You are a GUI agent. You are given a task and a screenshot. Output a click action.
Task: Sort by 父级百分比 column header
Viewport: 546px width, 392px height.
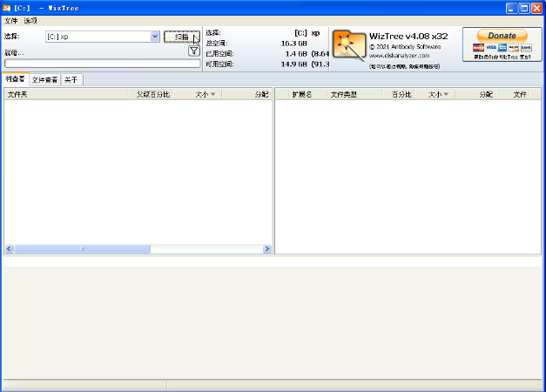point(151,94)
